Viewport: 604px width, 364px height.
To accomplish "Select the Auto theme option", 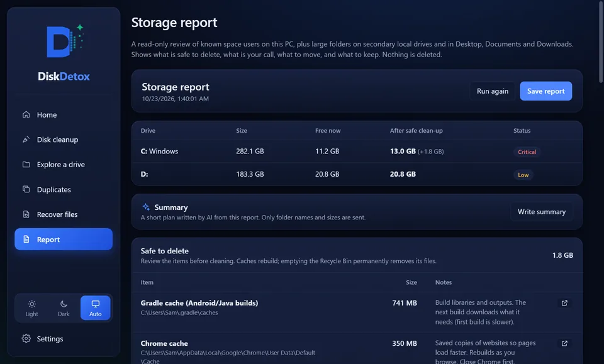I will click(96, 308).
